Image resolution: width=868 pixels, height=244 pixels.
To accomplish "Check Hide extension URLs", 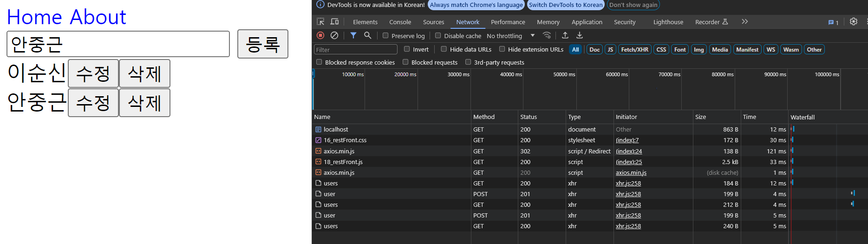I will [502, 49].
